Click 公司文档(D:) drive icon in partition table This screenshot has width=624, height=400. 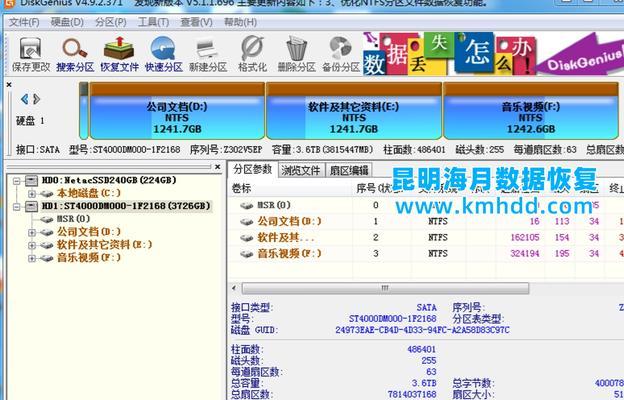[247, 221]
